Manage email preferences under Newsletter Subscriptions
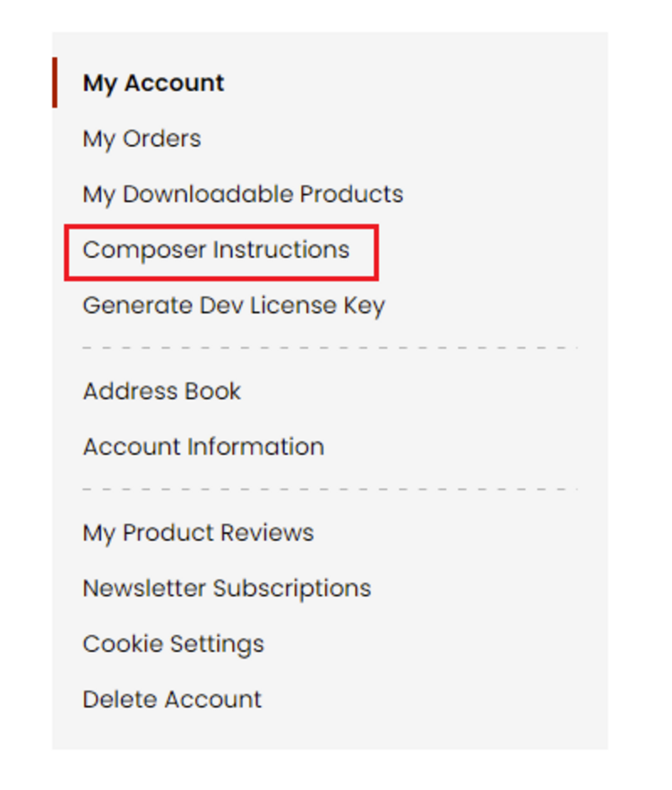Image resolution: width=672 pixels, height=790 pixels. point(227,588)
